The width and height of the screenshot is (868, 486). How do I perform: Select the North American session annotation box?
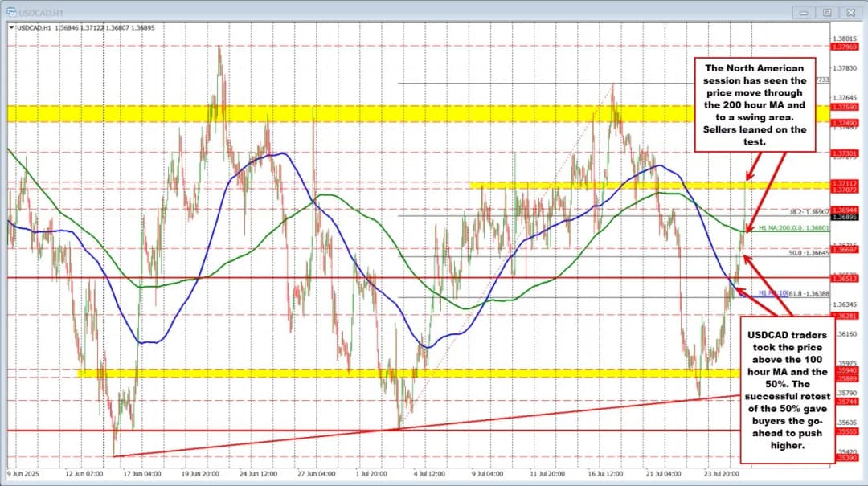[754, 103]
